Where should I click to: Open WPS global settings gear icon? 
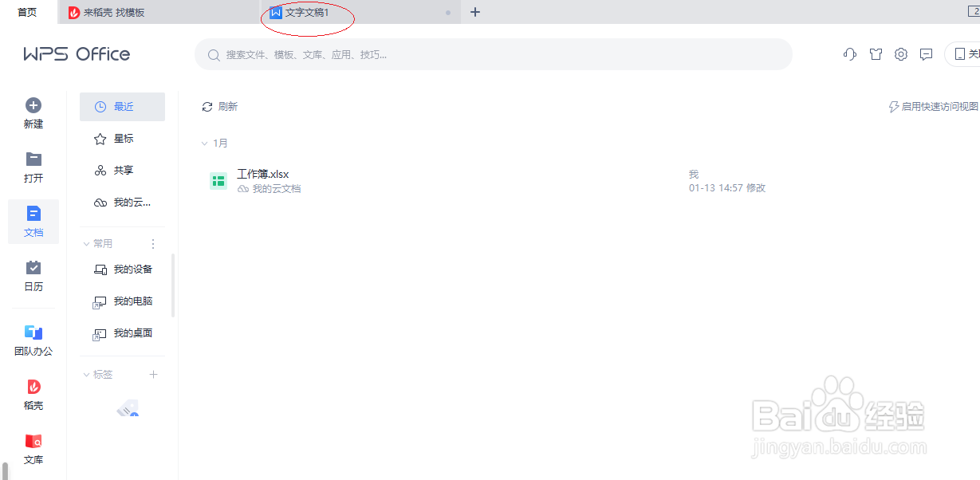901,54
